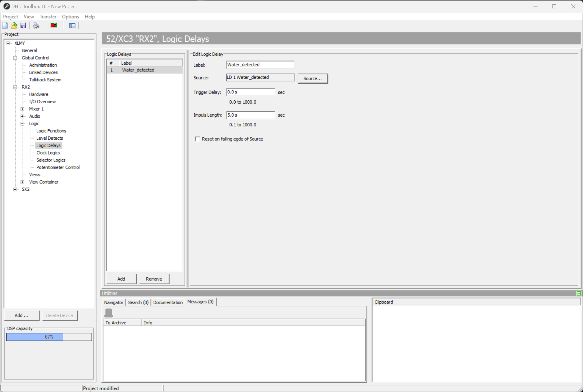Click the archive icon above the Messages list

[x=109, y=312]
